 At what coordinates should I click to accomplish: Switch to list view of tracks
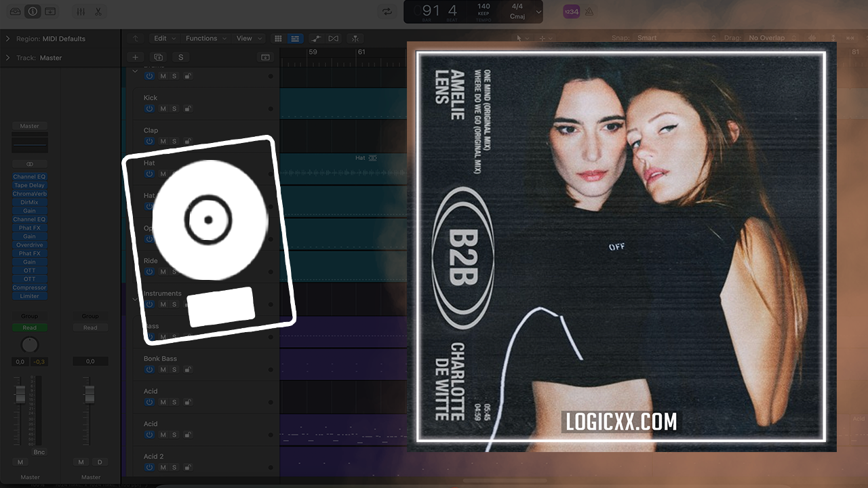pos(295,39)
